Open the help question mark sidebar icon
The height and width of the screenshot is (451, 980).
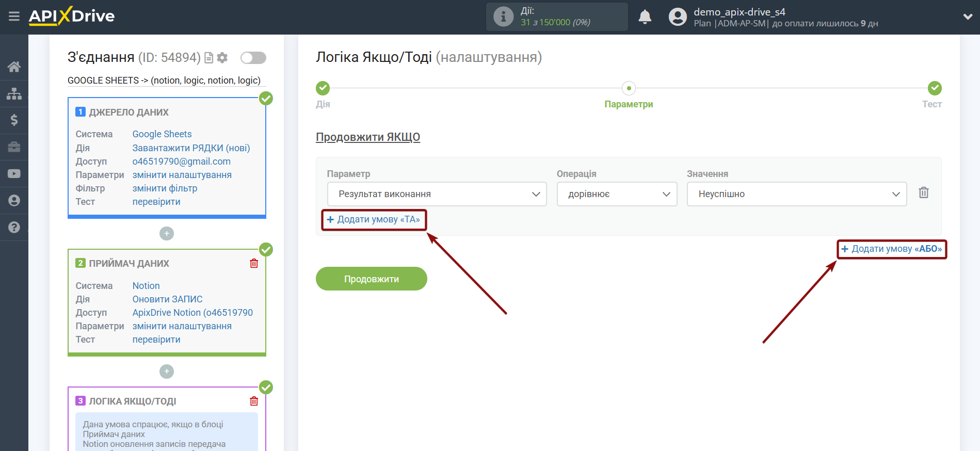click(14, 227)
